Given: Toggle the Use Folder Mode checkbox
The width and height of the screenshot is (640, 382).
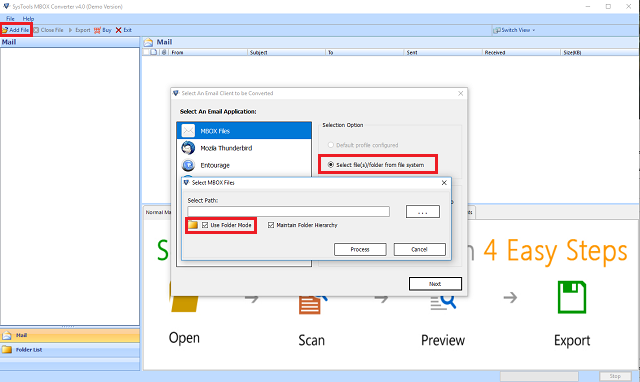Looking at the screenshot, I should 205,225.
